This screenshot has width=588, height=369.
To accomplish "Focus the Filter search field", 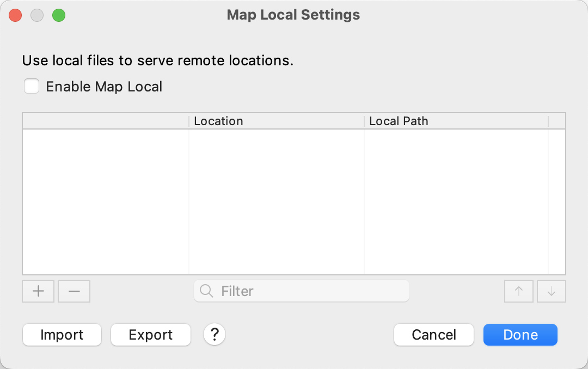I will [x=310, y=291].
